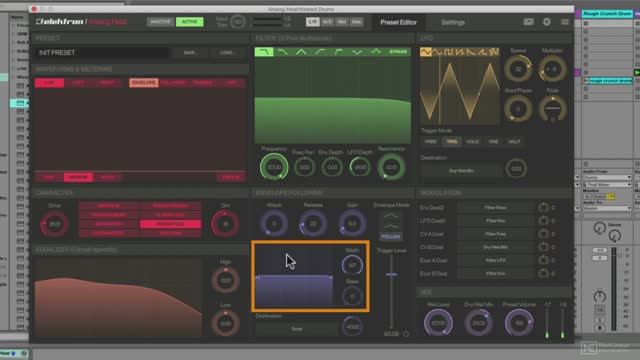
Task: Adjust the envelope Width knob
Action: pyautogui.click(x=352, y=265)
